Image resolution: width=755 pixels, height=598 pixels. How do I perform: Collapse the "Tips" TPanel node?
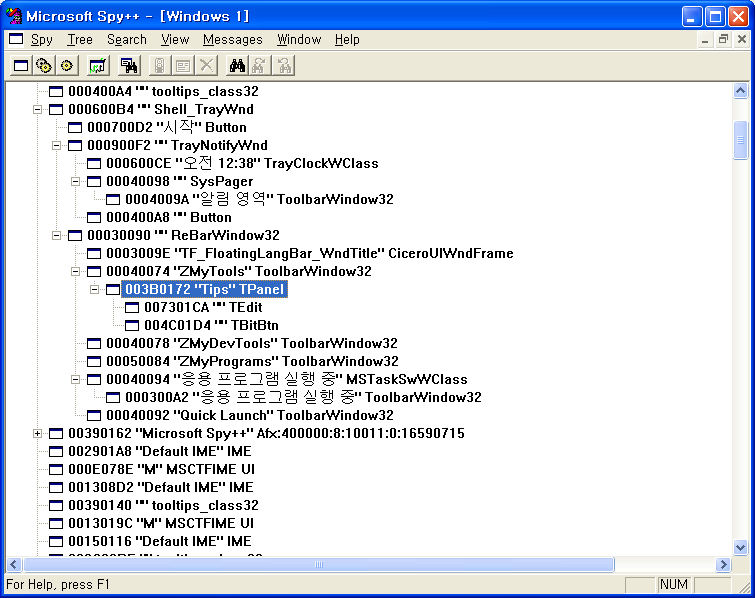point(95,289)
